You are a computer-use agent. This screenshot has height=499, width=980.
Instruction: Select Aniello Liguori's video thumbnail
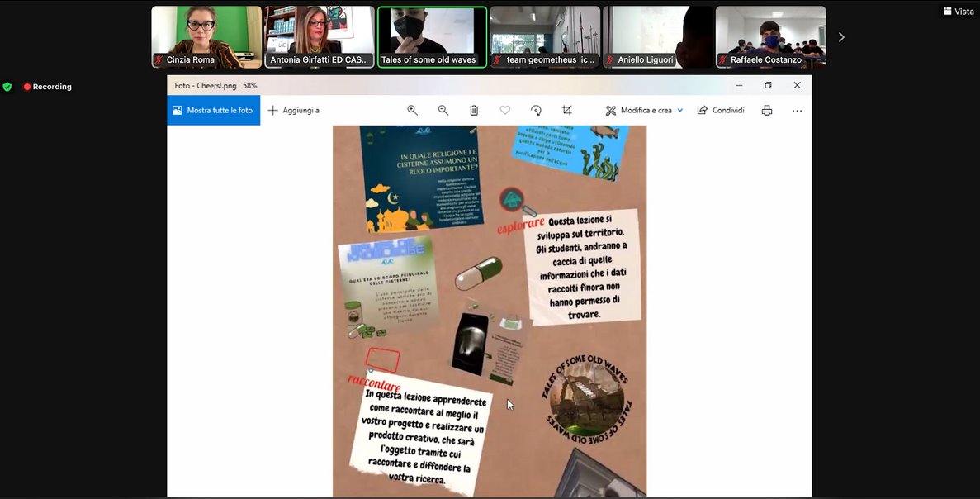(x=657, y=37)
